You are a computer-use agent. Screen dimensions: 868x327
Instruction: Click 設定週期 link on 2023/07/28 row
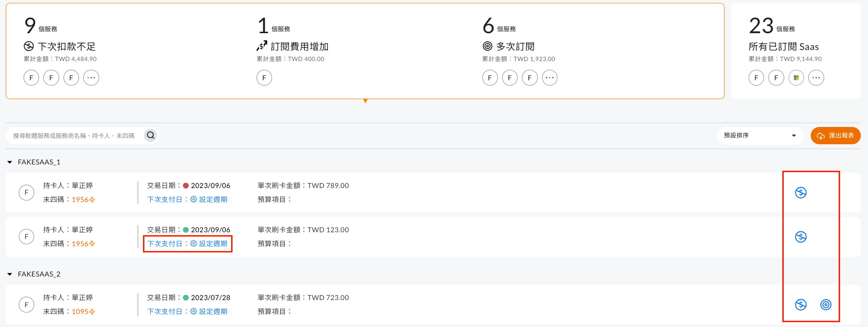pos(208,312)
